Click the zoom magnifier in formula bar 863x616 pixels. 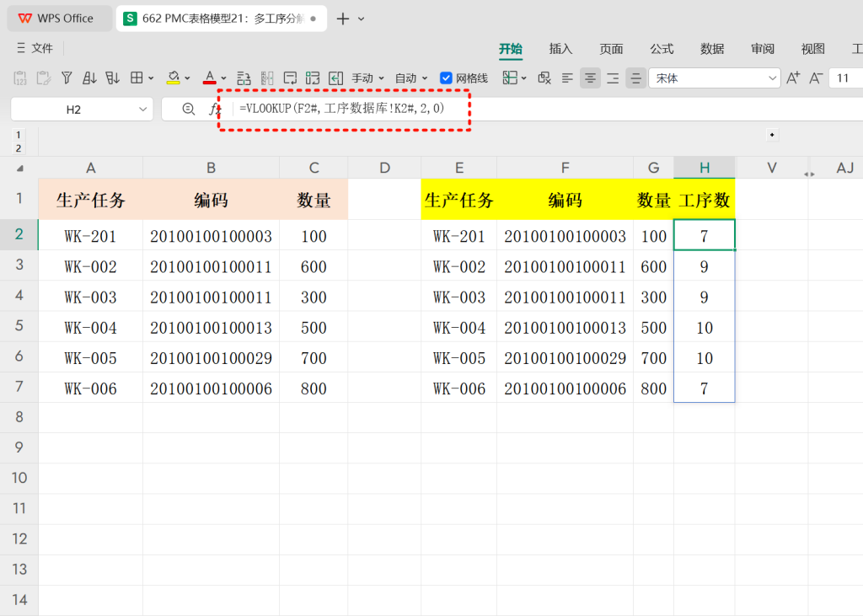tap(188, 109)
